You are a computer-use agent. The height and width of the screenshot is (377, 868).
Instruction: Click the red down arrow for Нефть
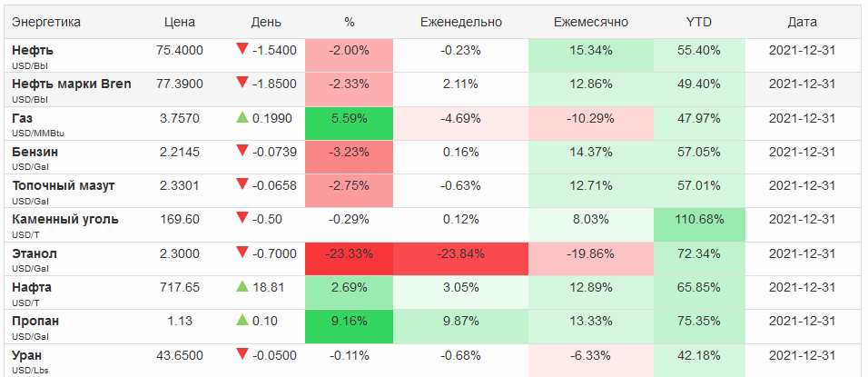[x=242, y=49]
